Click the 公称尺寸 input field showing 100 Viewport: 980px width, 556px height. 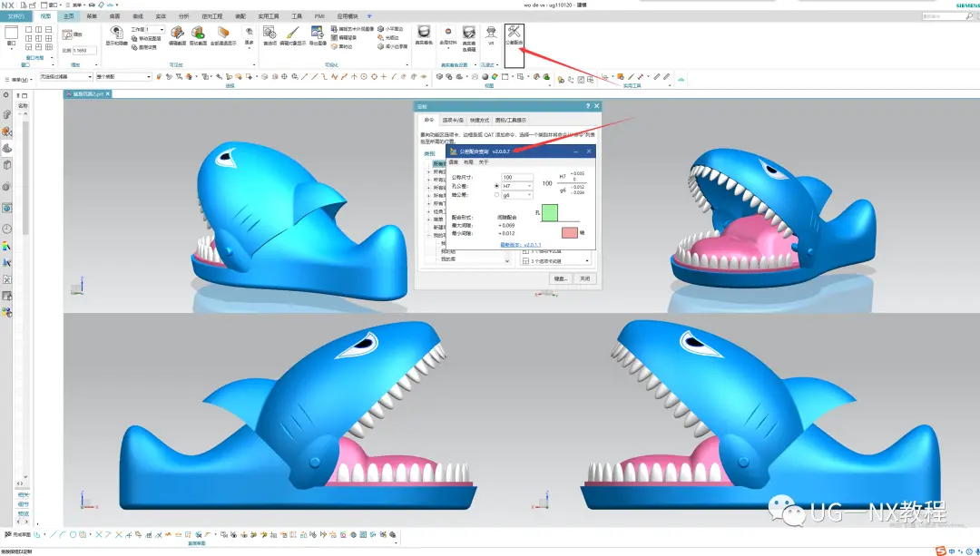coord(517,178)
